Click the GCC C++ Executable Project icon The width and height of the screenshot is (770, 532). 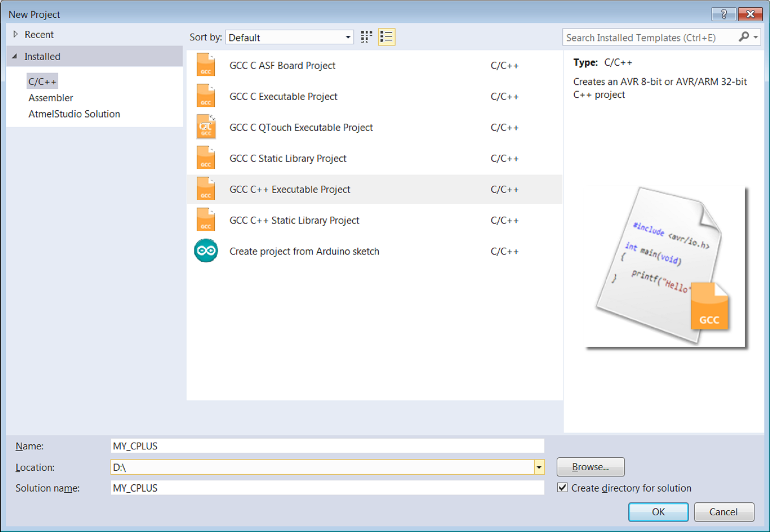coord(206,189)
